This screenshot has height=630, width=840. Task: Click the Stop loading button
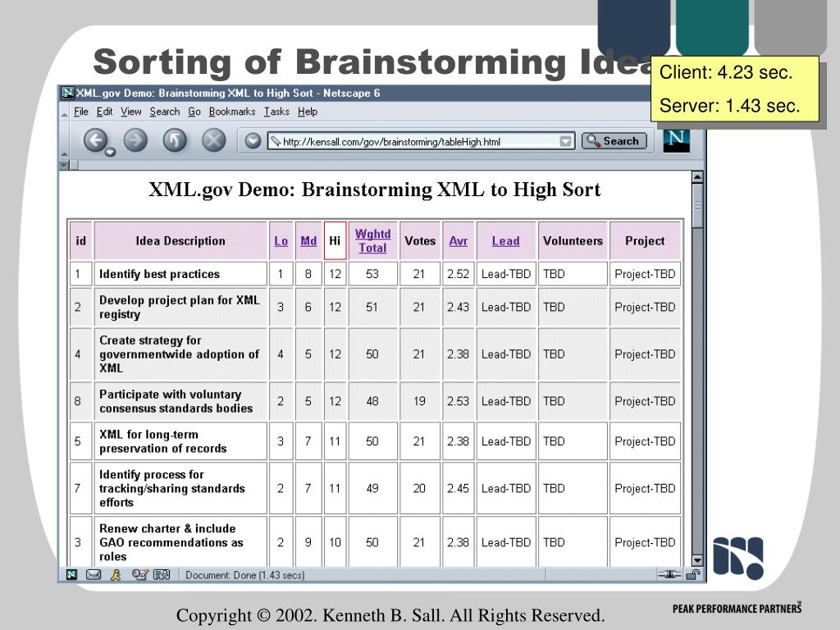[214, 140]
